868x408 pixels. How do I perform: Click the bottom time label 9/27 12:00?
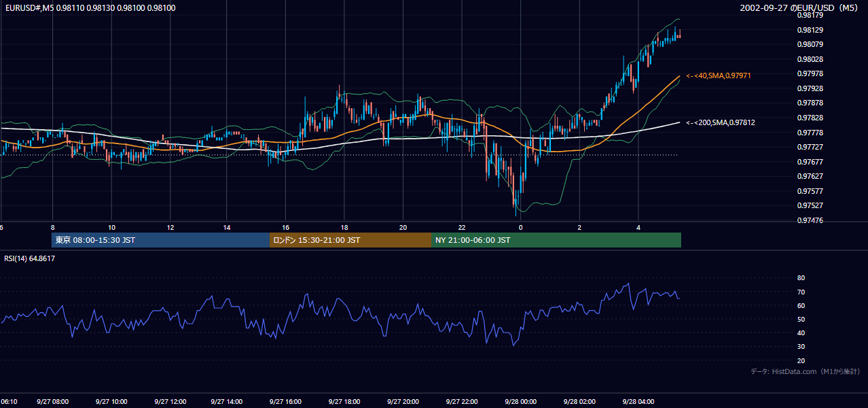169,402
